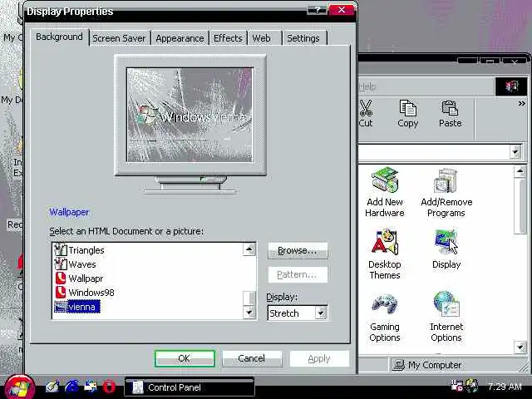Open the Display icon in Control Panel
This screenshot has height=399, width=532.
[x=446, y=249]
